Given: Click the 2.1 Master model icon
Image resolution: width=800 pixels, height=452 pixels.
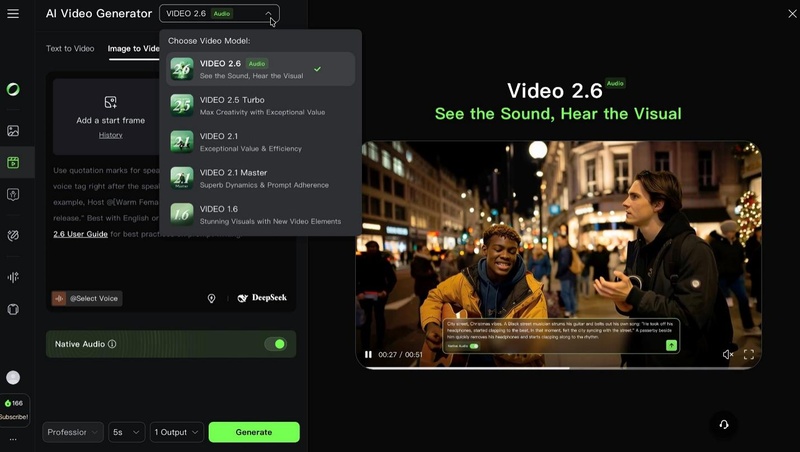Looking at the screenshot, I should point(182,179).
